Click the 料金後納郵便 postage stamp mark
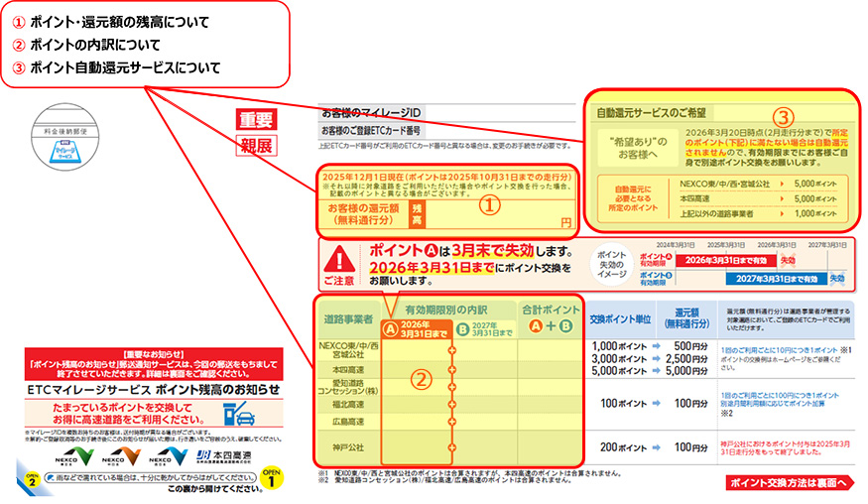The height and width of the screenshot is (504, 868). pos(65,137)
